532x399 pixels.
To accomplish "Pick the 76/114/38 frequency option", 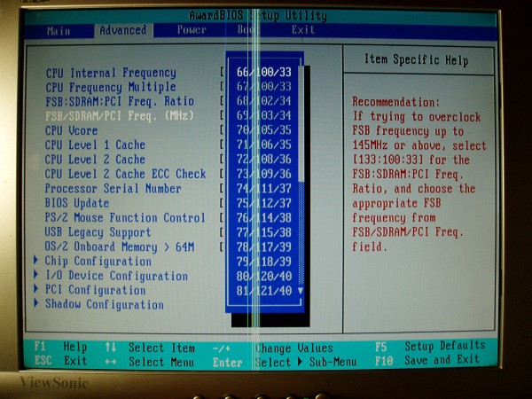I will (264, 217).
